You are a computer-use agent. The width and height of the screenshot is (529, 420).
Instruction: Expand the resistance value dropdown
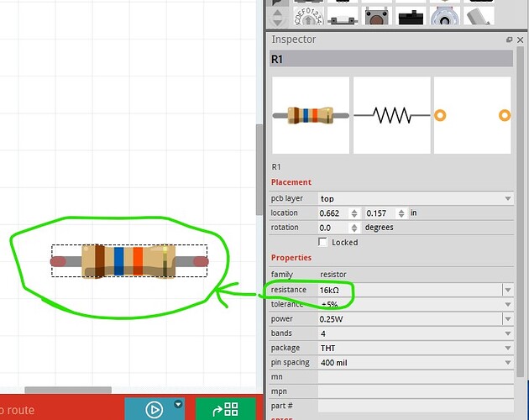pos(507,290)
